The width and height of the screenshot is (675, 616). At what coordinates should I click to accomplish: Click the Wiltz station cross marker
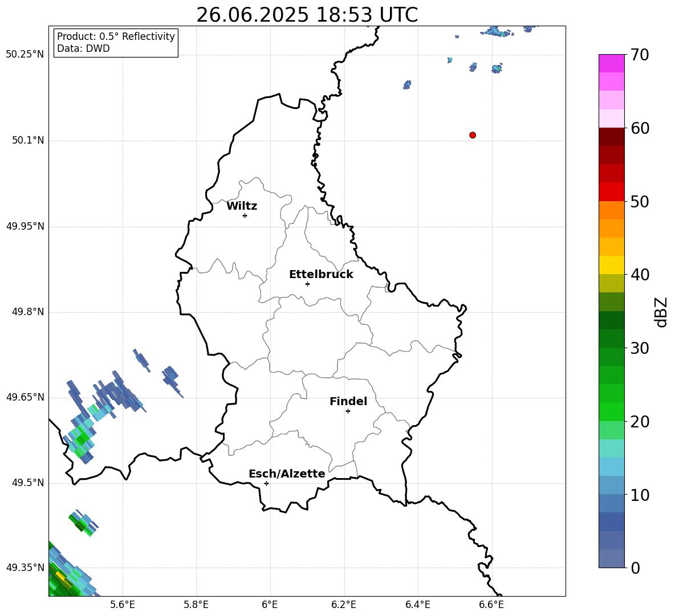(x=245, y=215)
